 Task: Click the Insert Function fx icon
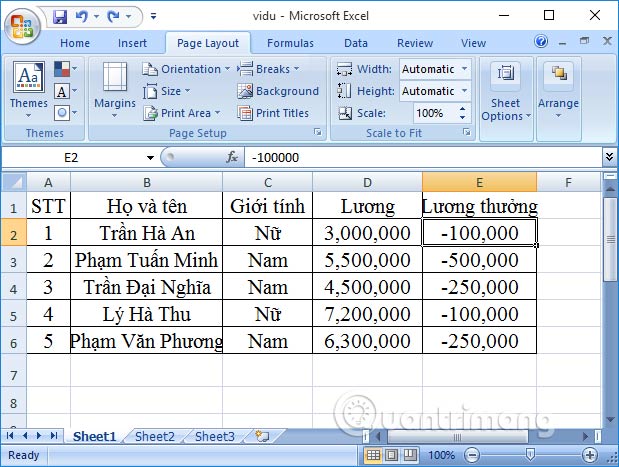coord(232,158)
